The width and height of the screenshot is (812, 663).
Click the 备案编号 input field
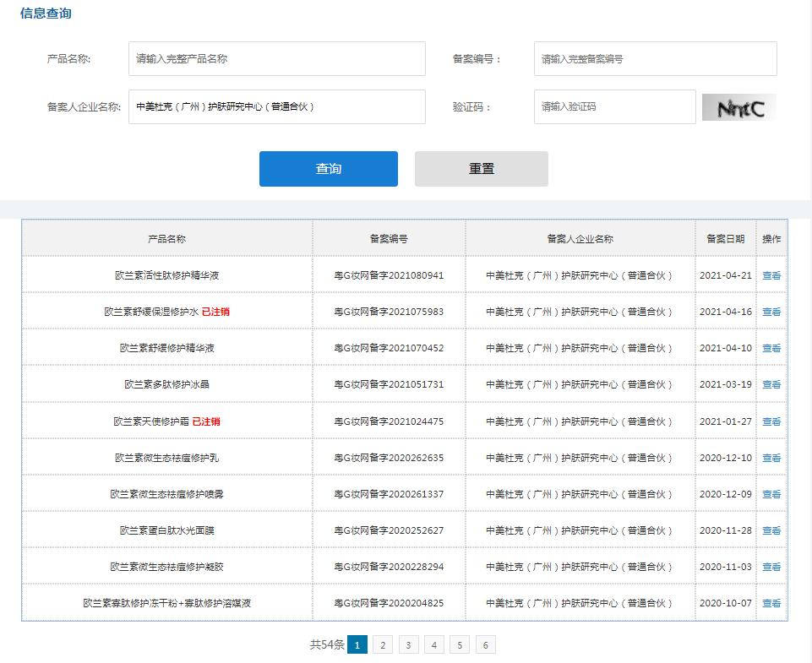[x=655, y=59]
